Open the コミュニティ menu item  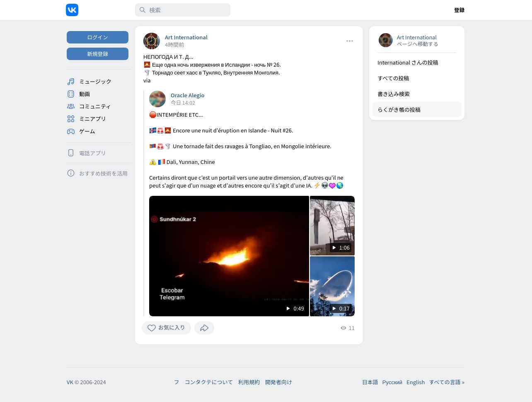pos(98,106)
